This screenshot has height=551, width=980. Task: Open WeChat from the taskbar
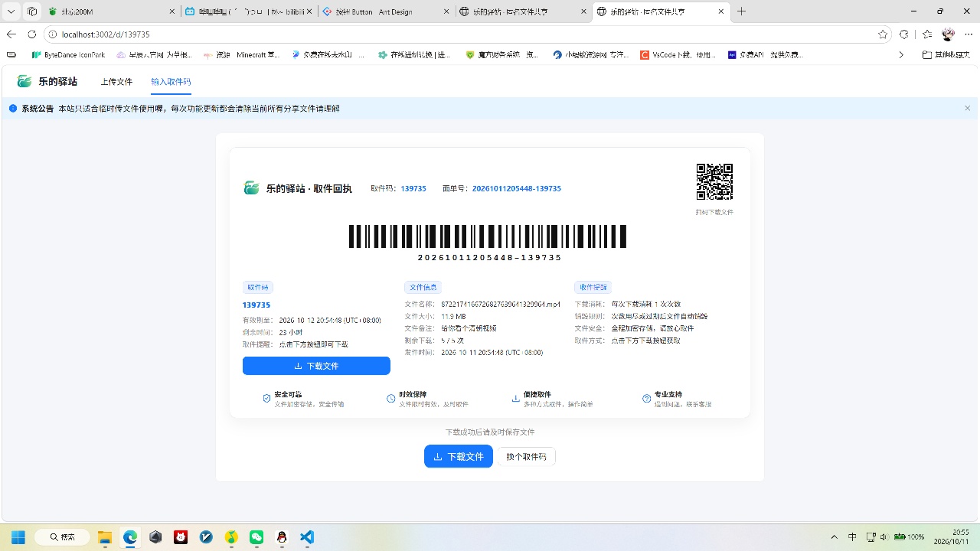(256, 537)
